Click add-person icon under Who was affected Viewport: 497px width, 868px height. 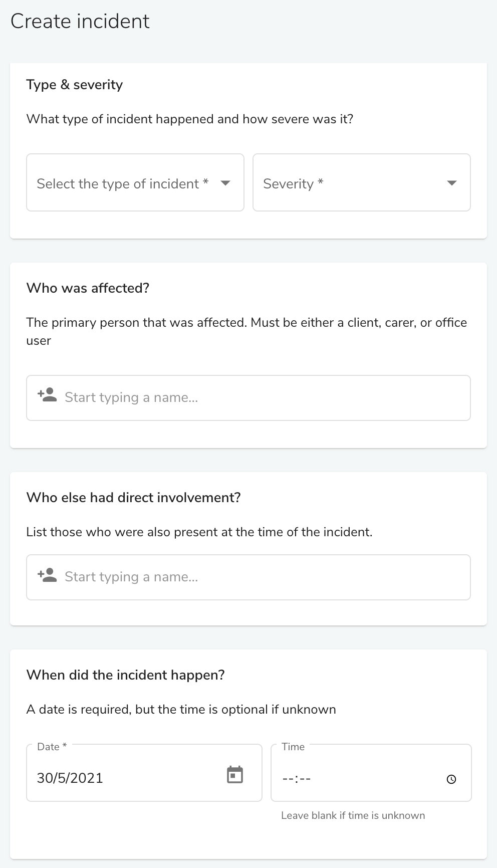(47, 394)
